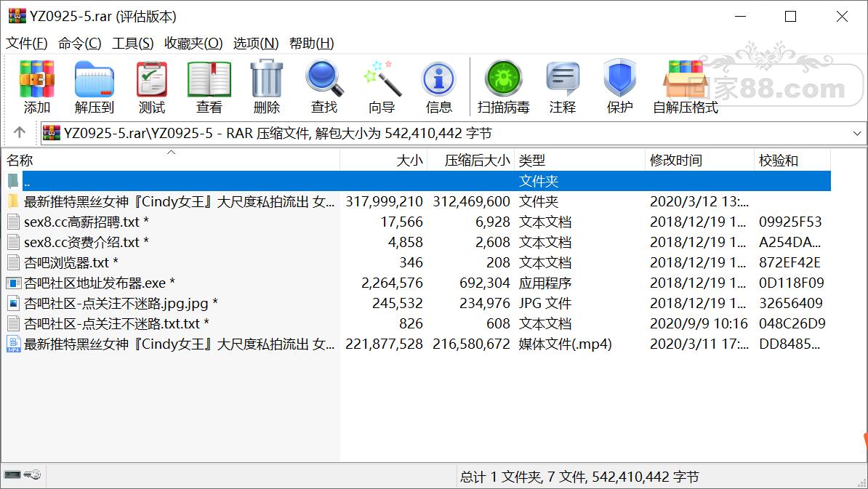This screenshot has width=868, height=489.
Task: Open the 收藏夹(O) menu
Action: click(193, 43)
